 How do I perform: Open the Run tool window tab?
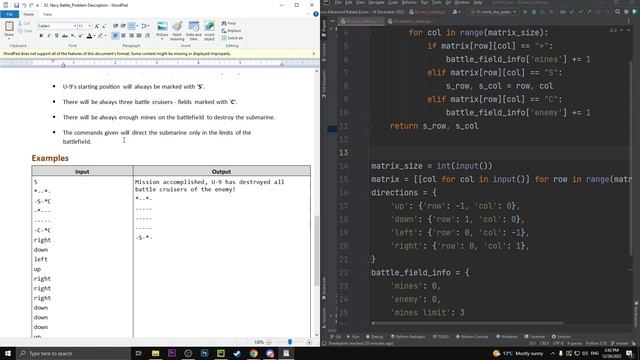coord(353,337)
